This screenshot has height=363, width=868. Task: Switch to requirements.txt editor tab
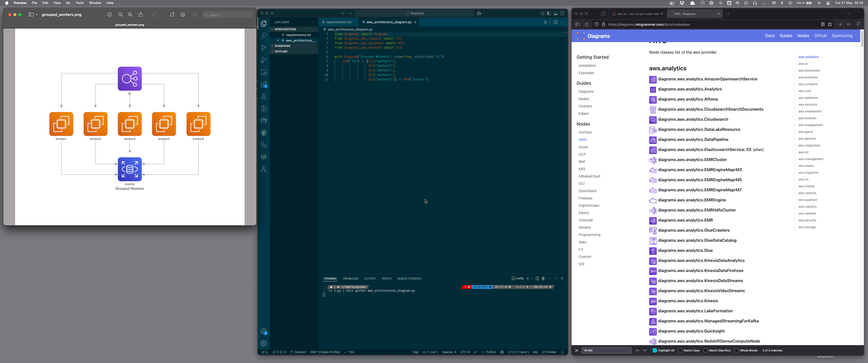pyautogui.click(x=338, y=22)
